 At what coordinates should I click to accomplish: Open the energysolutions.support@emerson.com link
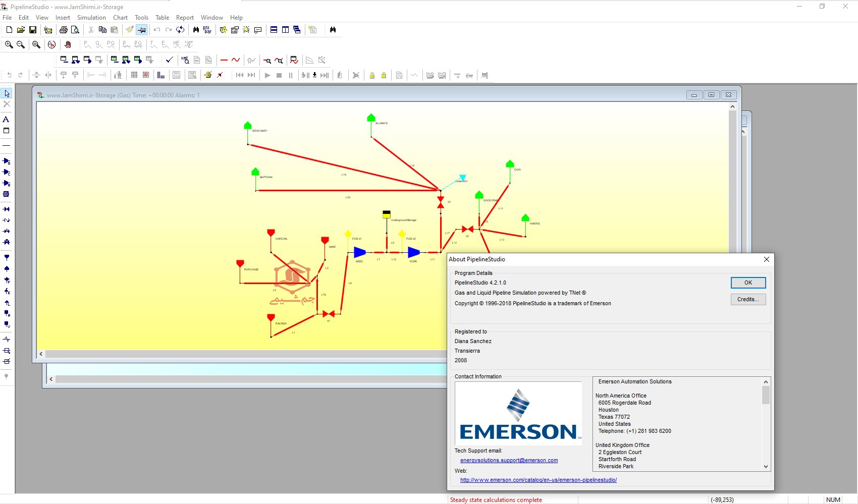click(x=509, y=460)
